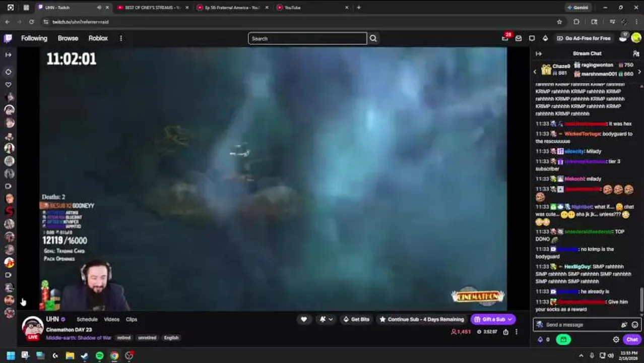
Task: Go to the Browse section
Action: click(x=68, y=38)
